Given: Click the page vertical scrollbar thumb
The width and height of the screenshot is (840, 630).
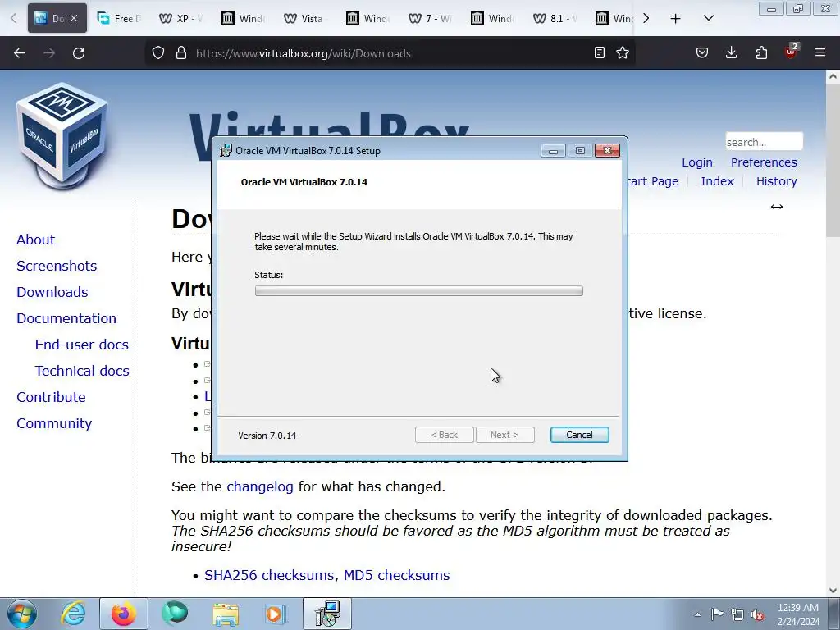Looking at the screenshot, I should (833, 161).
